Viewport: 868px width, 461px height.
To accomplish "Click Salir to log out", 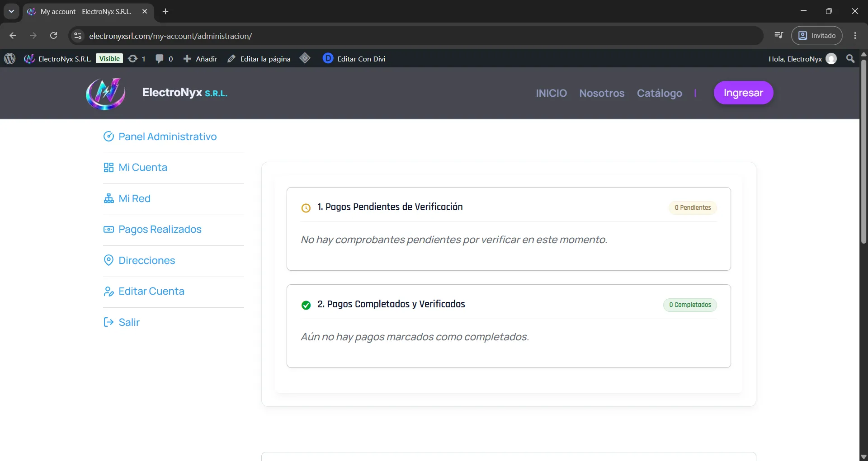I will click(122, 322).
